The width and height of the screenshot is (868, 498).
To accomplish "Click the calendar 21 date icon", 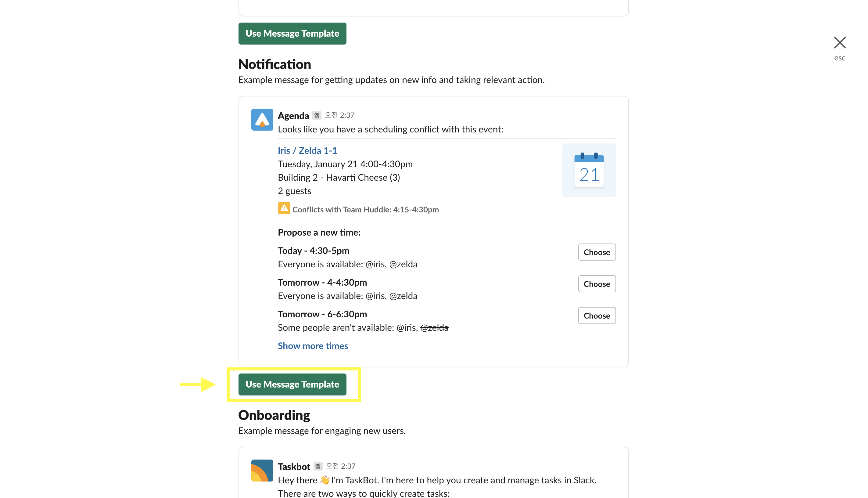I will click(x=588, y=170).
